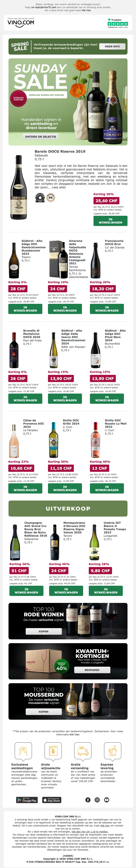The image size is (136, 868).
Task: Click the ONTDEK DE SELECTIE button
Action: 40,136
